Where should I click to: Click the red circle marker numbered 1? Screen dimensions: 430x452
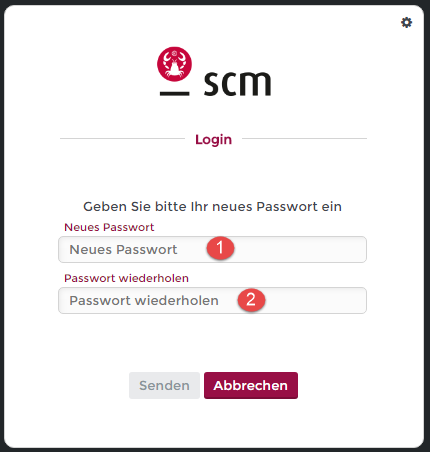click(220, 248)
